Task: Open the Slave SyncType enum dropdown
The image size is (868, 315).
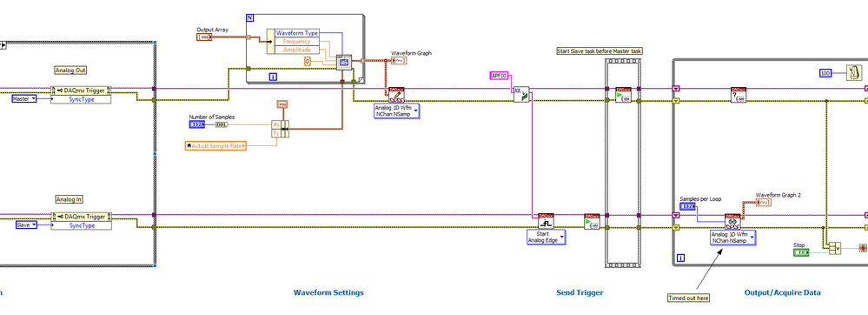Action: click(x=26, y=225)
